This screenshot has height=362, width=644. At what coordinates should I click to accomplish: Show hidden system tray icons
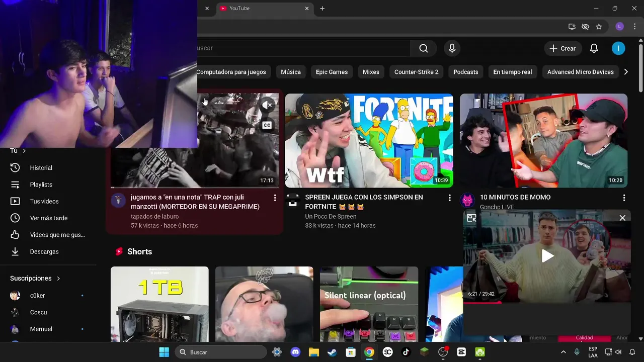563,352
